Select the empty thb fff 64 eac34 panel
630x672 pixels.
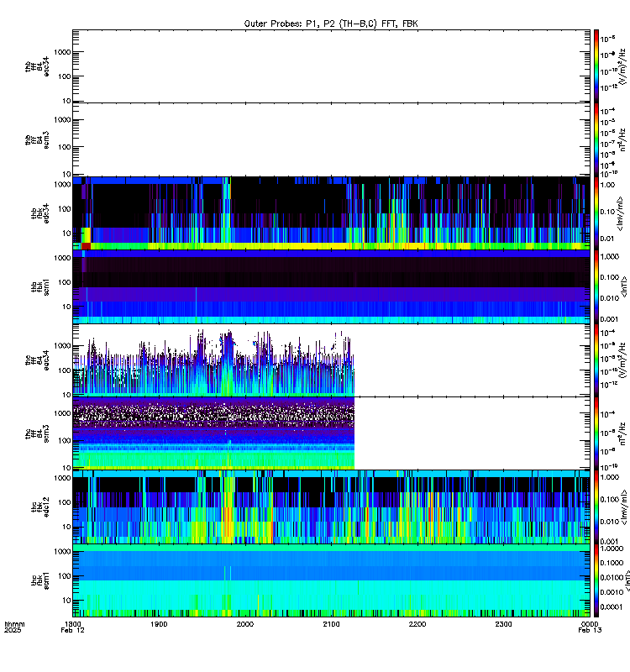coord(331,66)
